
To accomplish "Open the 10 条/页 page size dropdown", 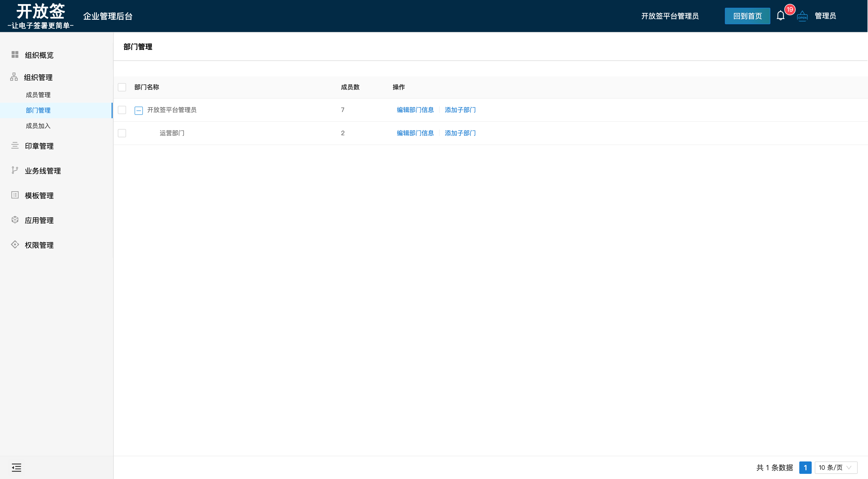I will click(836, 468).
